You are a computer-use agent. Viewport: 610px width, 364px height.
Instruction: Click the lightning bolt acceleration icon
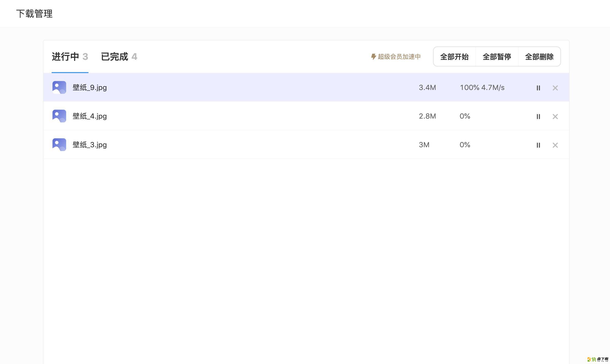pos(373,56)
